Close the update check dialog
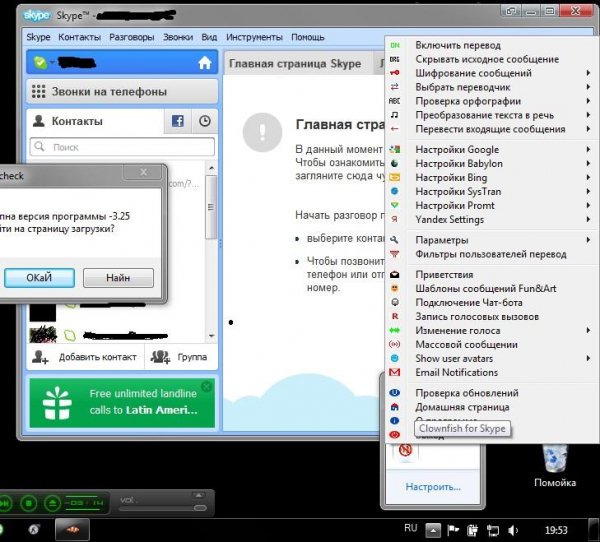600x542 pixels. coord(143,172)
